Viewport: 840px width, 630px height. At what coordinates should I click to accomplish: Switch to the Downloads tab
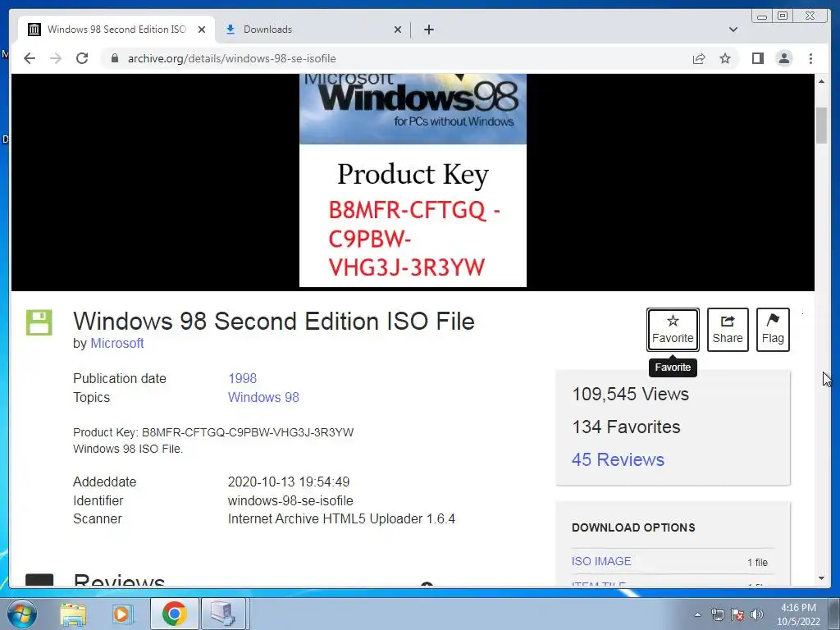click(313, 30)
